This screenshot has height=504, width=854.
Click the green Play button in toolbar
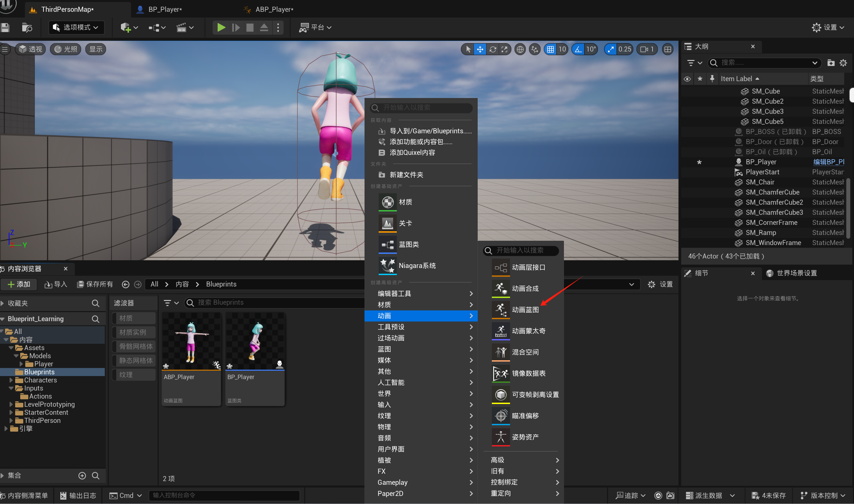221,27
